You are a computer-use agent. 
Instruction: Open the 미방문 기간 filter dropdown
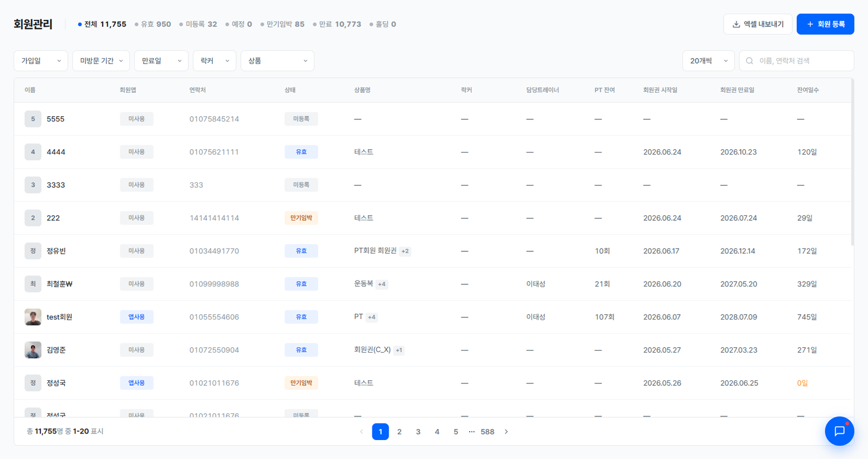tap(101, 61)
